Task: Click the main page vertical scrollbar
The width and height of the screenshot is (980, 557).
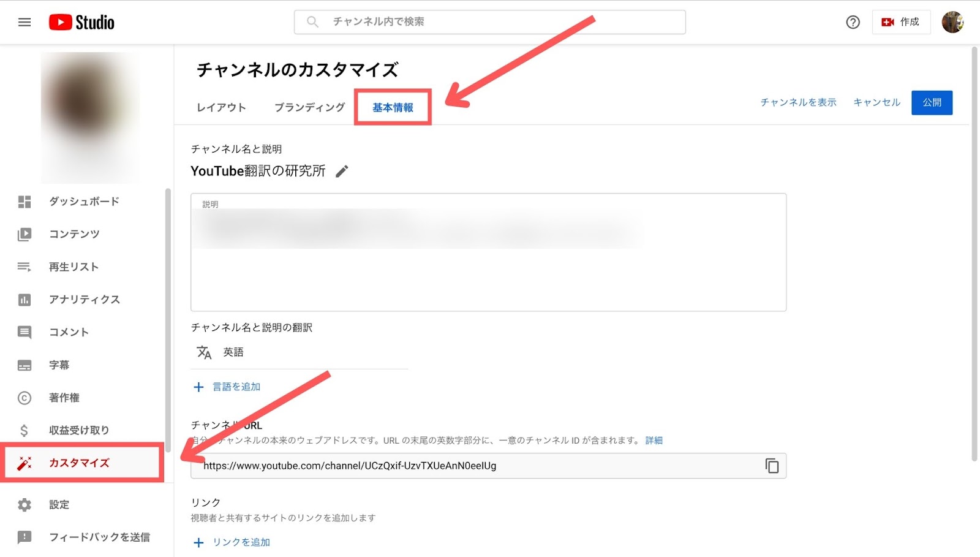Action: [974, 254]
